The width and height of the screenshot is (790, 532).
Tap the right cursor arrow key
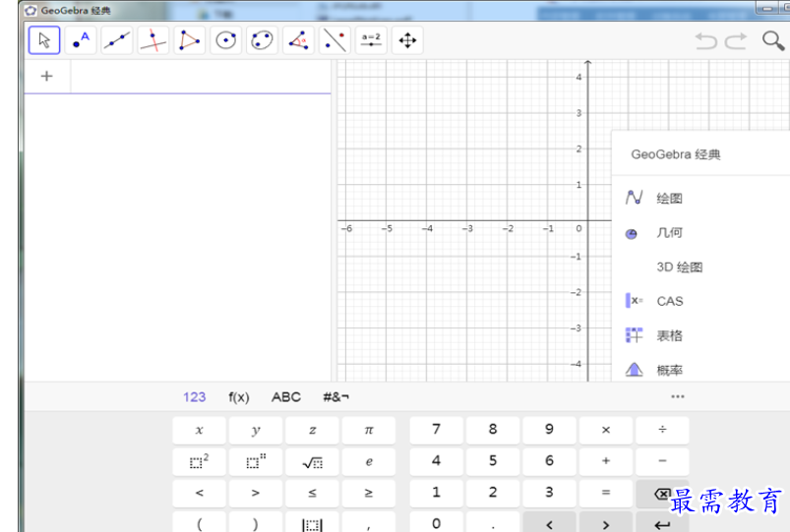pos(606,522)
